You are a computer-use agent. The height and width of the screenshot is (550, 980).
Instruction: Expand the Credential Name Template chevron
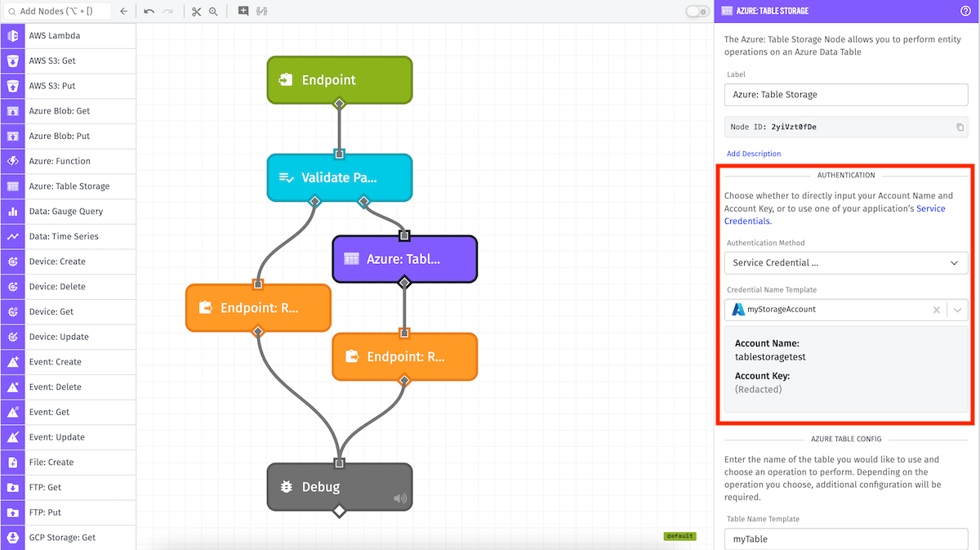point(958,310)
